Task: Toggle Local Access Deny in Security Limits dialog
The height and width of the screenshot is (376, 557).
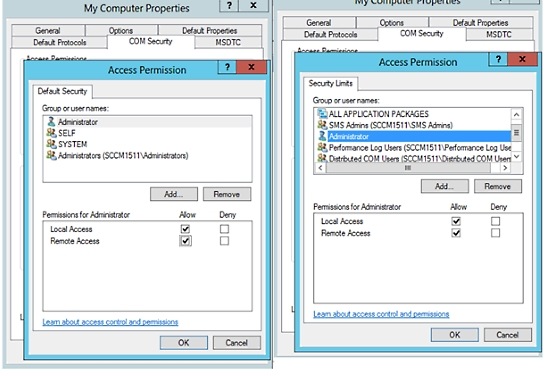Action: click(495, 221)
